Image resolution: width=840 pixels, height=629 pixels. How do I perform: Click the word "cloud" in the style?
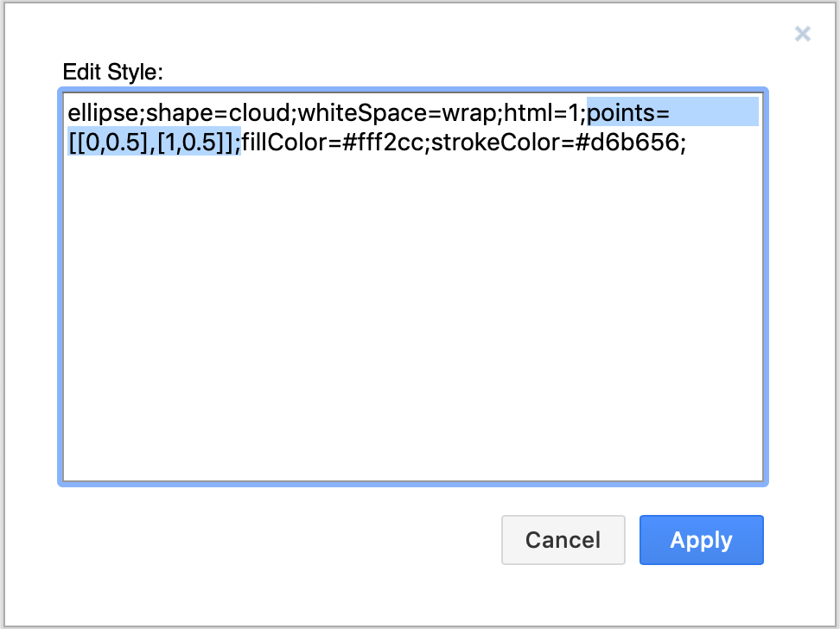pyautogui.click(x=259, y=113)
